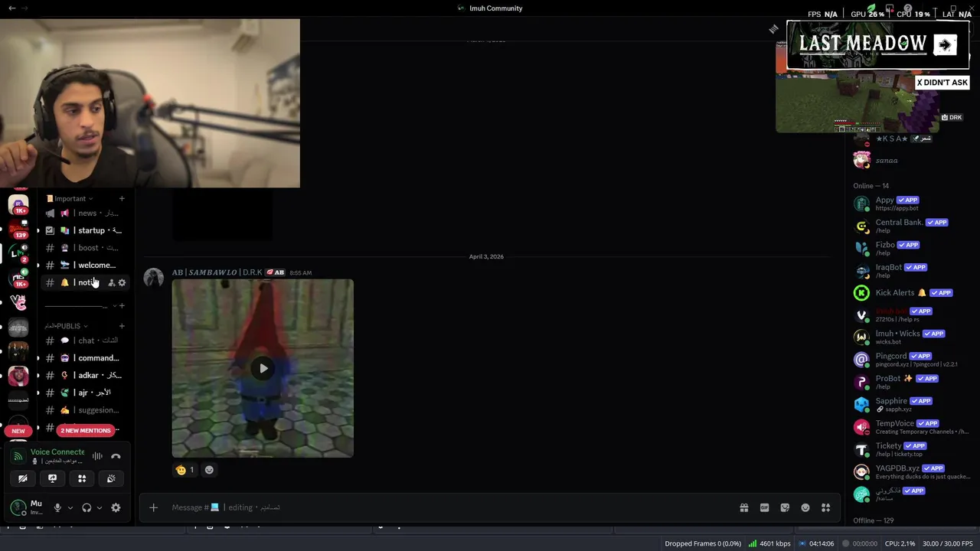980x551 pixels.
Task: Open the adkar channel
Action: pos(86,375)
